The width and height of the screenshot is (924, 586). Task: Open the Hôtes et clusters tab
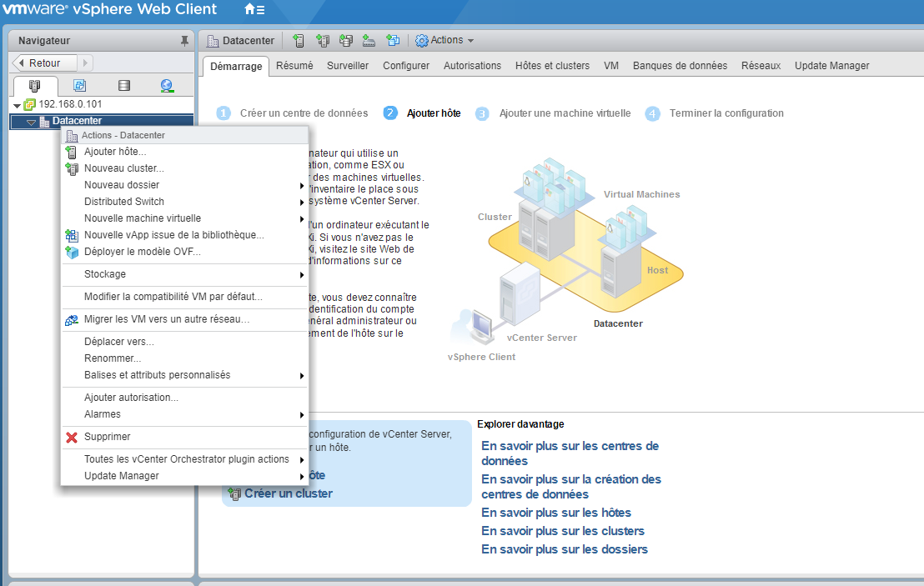(552, 65)
